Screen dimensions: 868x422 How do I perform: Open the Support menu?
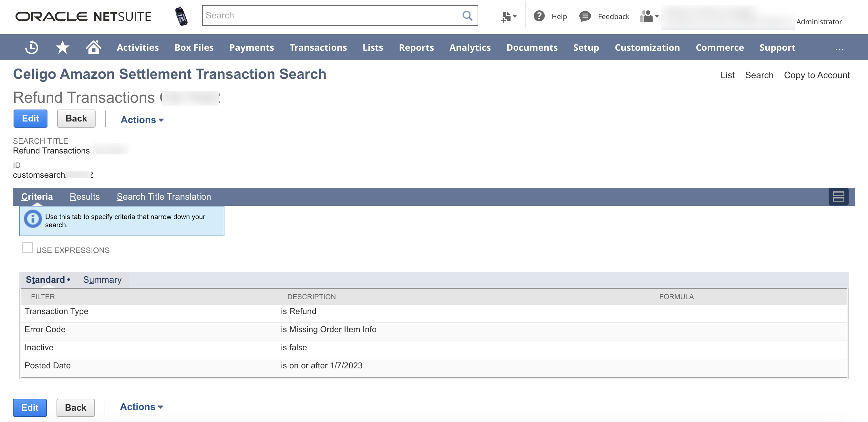tap(777, 47)
